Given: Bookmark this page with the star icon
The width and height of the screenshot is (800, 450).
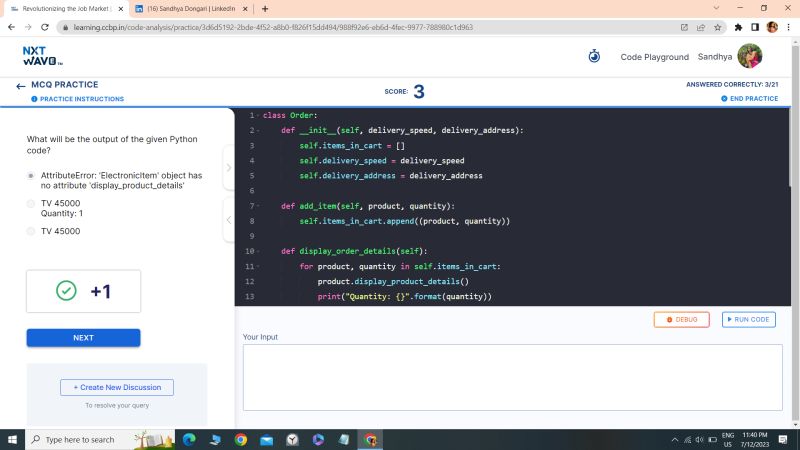Looking at the screenshot, I should click(718, 27).
